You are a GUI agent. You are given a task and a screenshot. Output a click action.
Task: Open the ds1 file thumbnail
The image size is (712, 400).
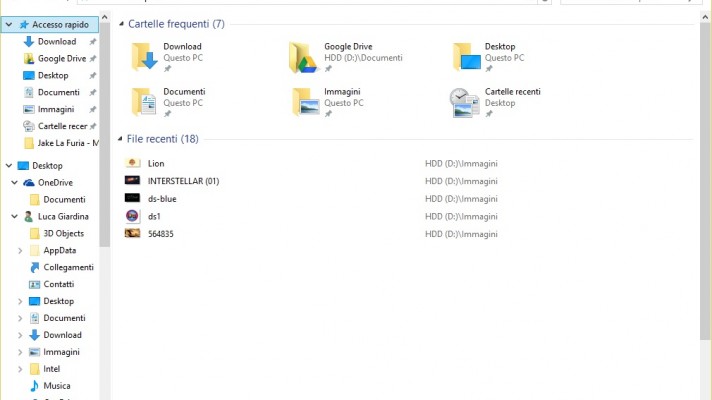[x=132, y=216]
